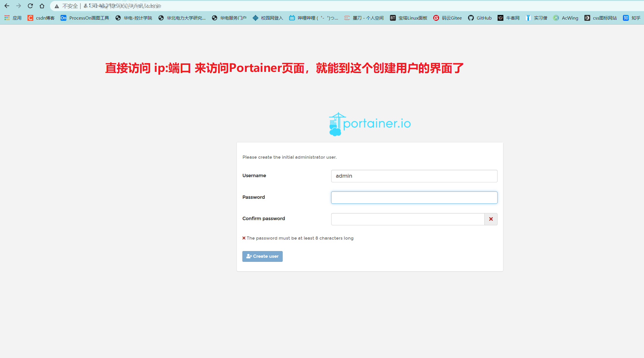Screen dimensions: 644x358
Task: Open the AcWing bookmark
Action: (566, 18)
